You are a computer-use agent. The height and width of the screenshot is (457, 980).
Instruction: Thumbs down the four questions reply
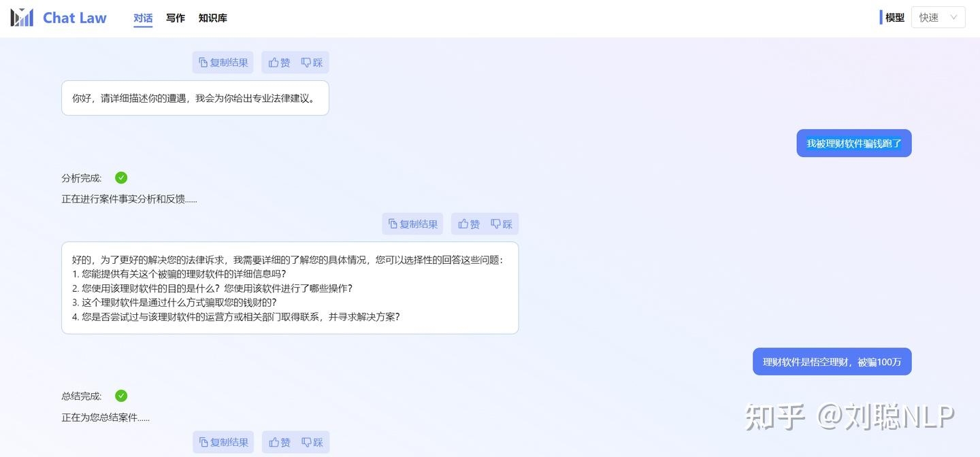(x=502, y=224)
